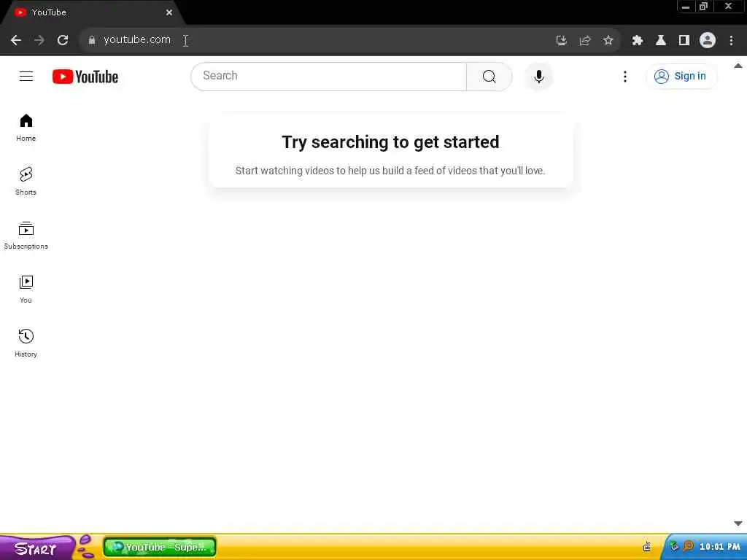Open History in the sidebar
The image size is (747, 560).
click(26, 343)
